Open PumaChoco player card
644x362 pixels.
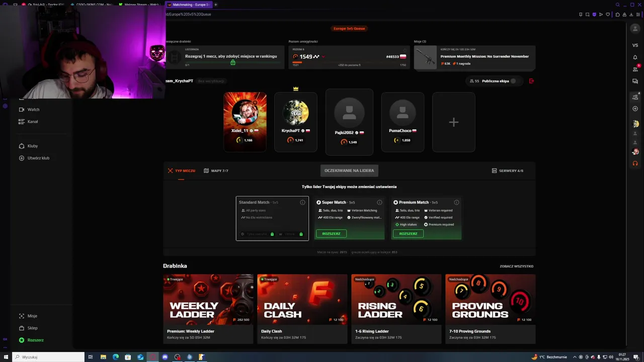403,122
